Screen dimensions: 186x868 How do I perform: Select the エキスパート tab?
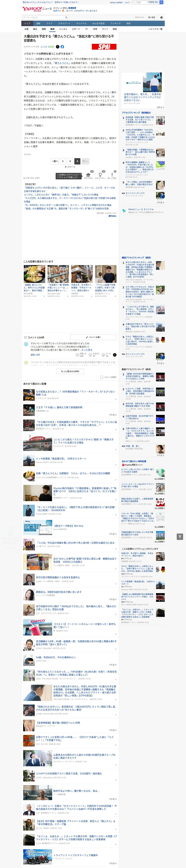coord(64,24)
